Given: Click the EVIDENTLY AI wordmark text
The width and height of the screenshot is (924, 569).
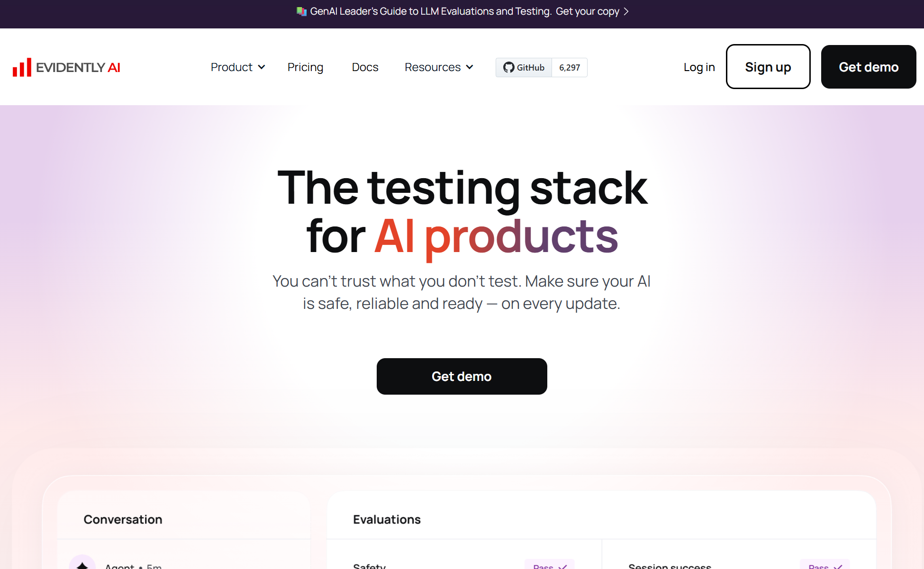Looking at the screenshot, I should click(78, 67).
